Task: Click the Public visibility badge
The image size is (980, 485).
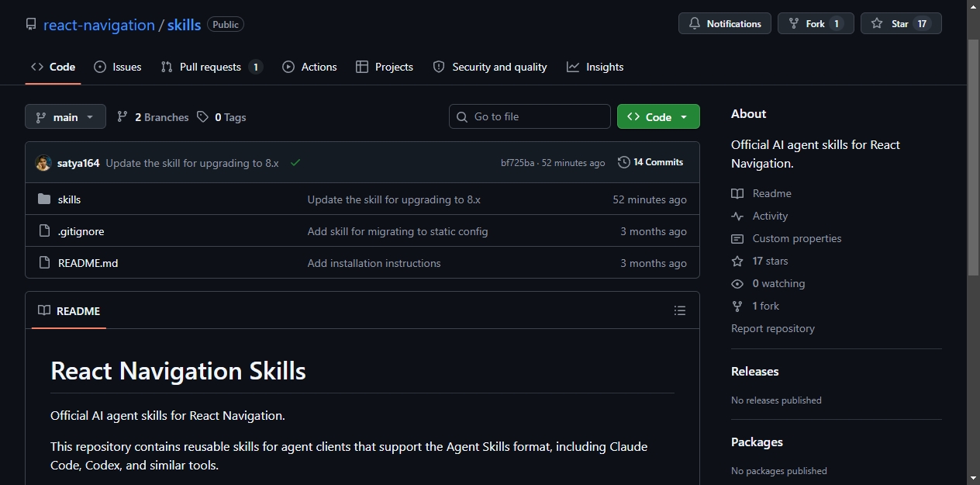Action: pyautogui.click(x=226, y=24)
